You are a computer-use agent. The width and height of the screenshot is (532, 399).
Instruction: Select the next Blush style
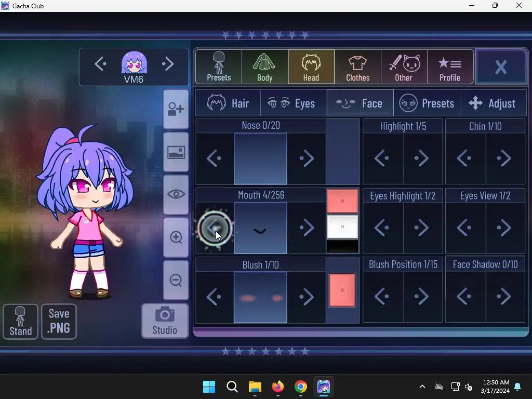307,297
